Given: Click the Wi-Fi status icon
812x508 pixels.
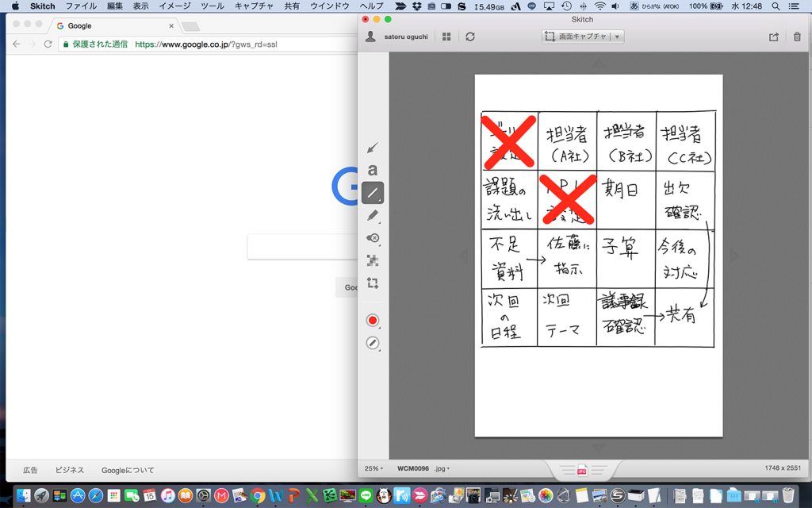Looking at the screenshot, I should (x=599, y=6).
